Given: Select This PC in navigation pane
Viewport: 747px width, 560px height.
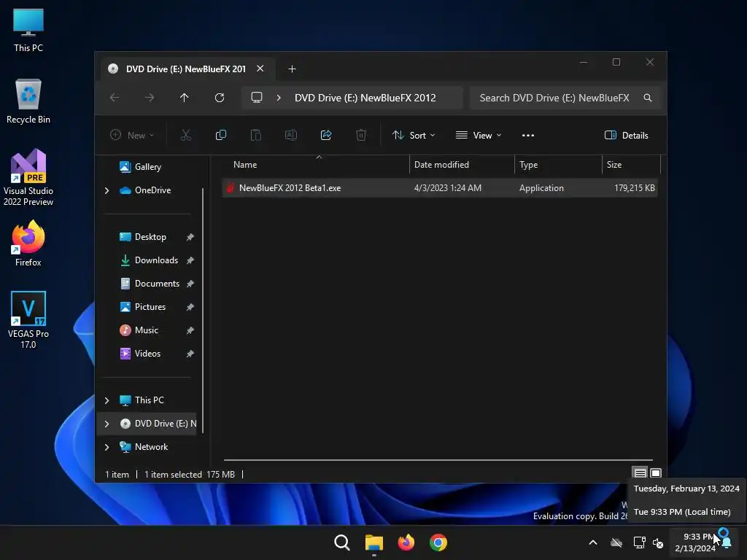Looking at the screenshot, I should (x=149, y=400).
